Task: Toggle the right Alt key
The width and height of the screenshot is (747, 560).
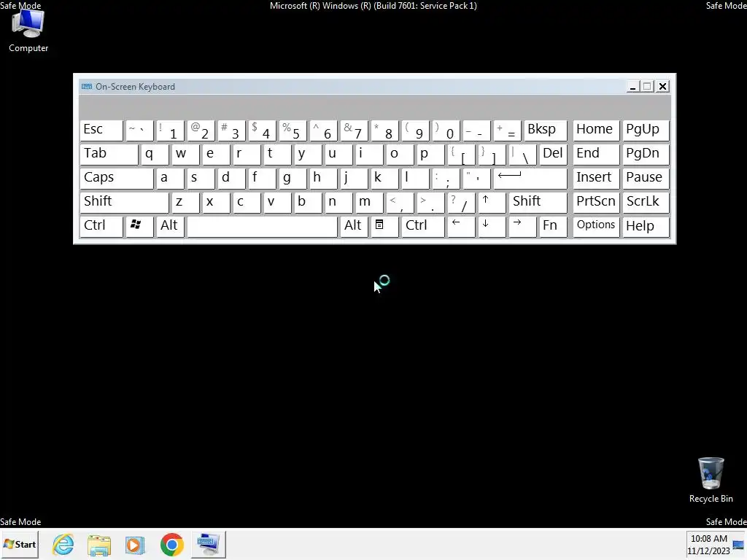Action: (x=354, y=226)
